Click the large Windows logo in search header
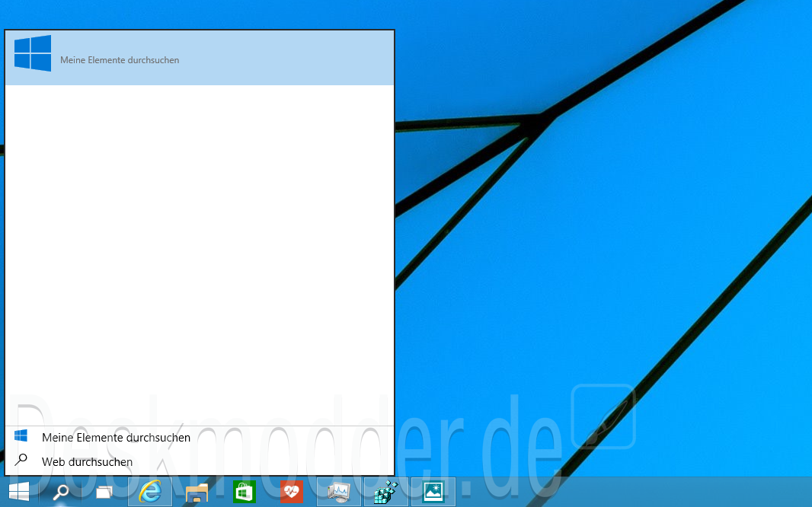This screenshot has height=507, width=812. click(x=33, y=53)
